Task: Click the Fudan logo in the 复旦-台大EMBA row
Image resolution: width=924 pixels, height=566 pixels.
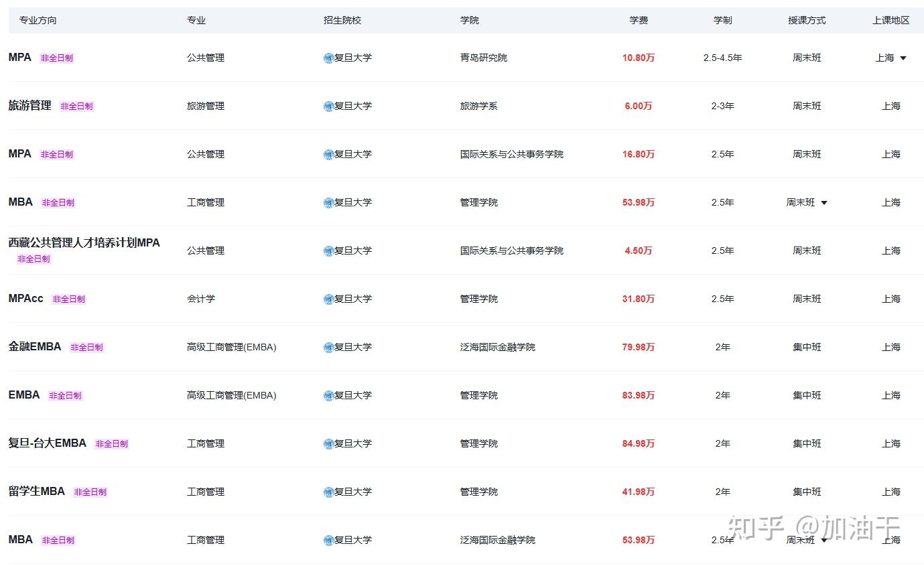Action: [x=328, y=444]
